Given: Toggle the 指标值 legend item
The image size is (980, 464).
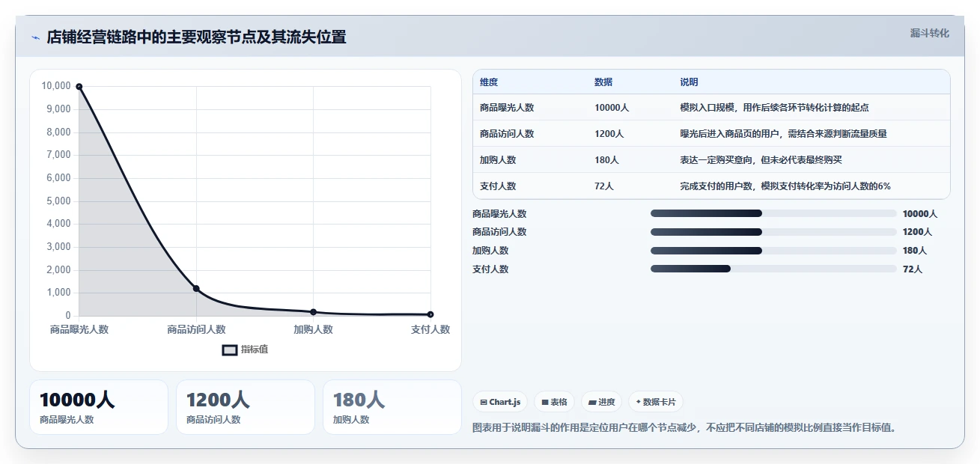Looking at the screenshot, I should [245, 349].
